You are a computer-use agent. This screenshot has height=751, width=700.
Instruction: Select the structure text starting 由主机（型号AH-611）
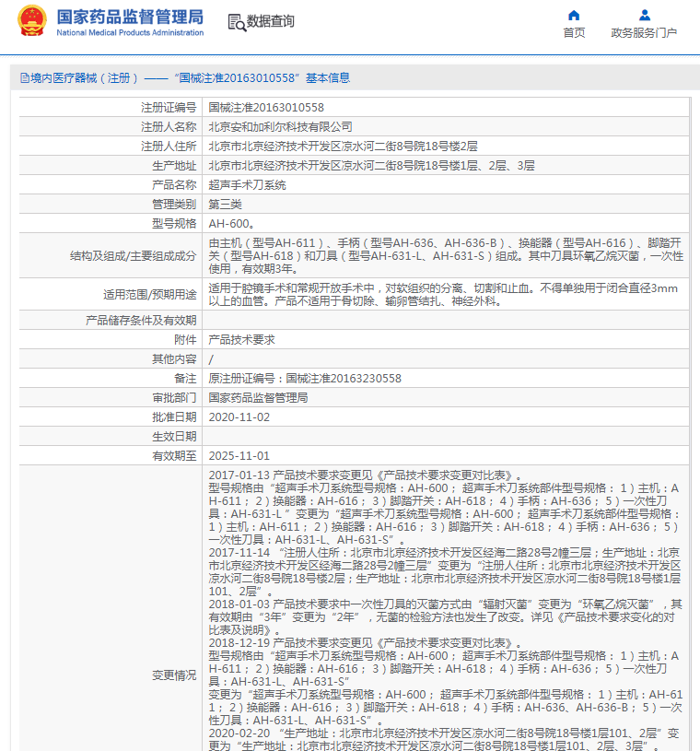(x=446, y=256)
